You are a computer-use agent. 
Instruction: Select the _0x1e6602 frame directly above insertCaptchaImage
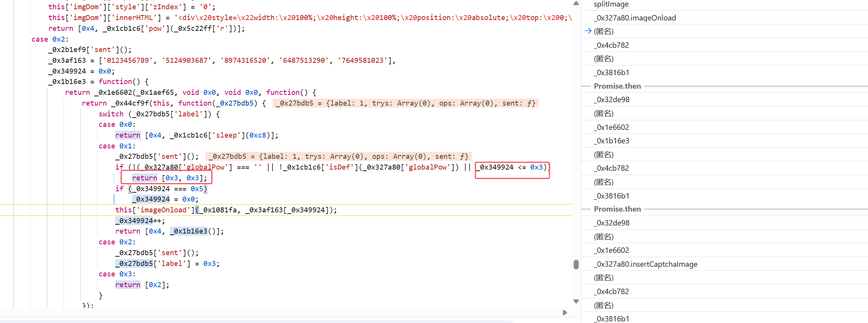(611, 250)
